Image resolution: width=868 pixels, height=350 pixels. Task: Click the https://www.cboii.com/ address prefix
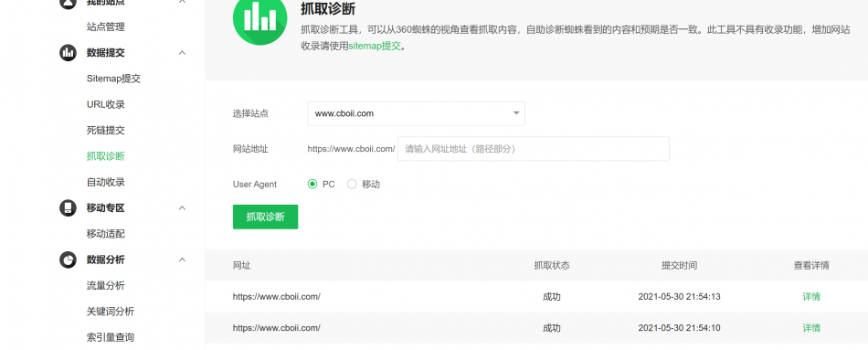coord(352,149)
